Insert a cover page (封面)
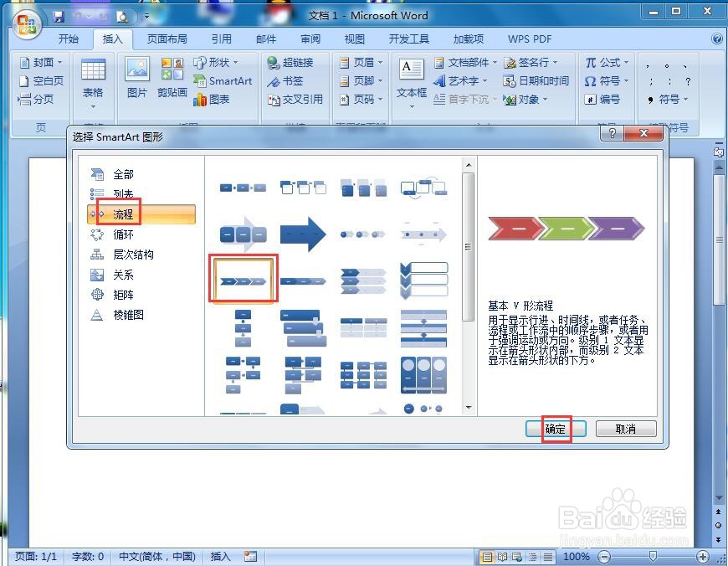The height and width of the screenshot is (566, 728). pyautogui.click(x=41, y=62)
